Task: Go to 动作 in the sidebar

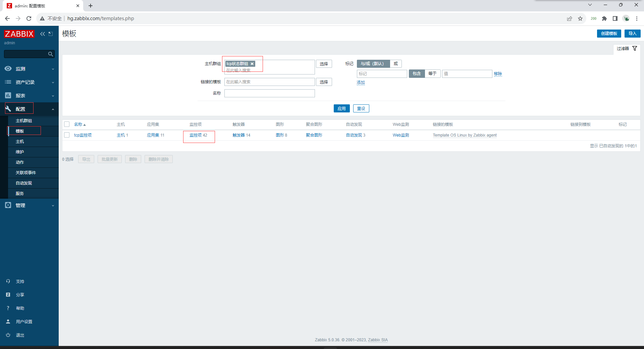Action: [x=20, y=162]
